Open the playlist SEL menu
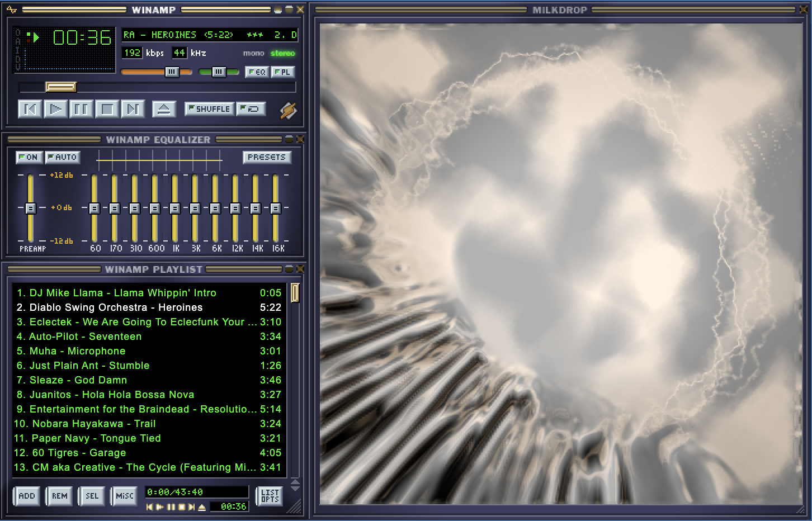The image size is (812, 521). click(x=92, y=496)
